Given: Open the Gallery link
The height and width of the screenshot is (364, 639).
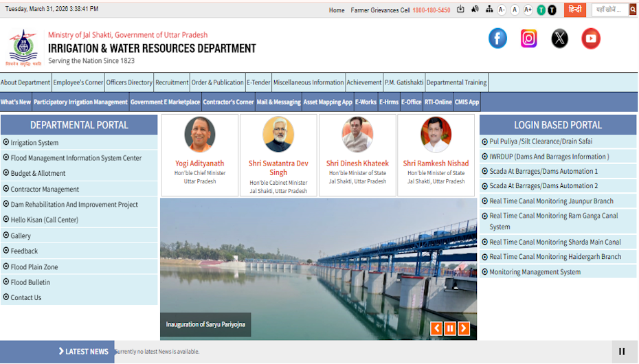Looking at the screenshot, I should click(x=21, y=236).
